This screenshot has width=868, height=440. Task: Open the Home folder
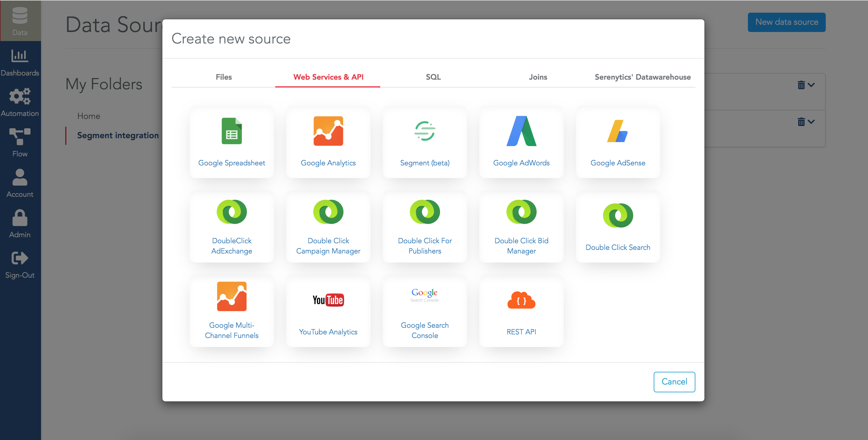pos(89,116)
